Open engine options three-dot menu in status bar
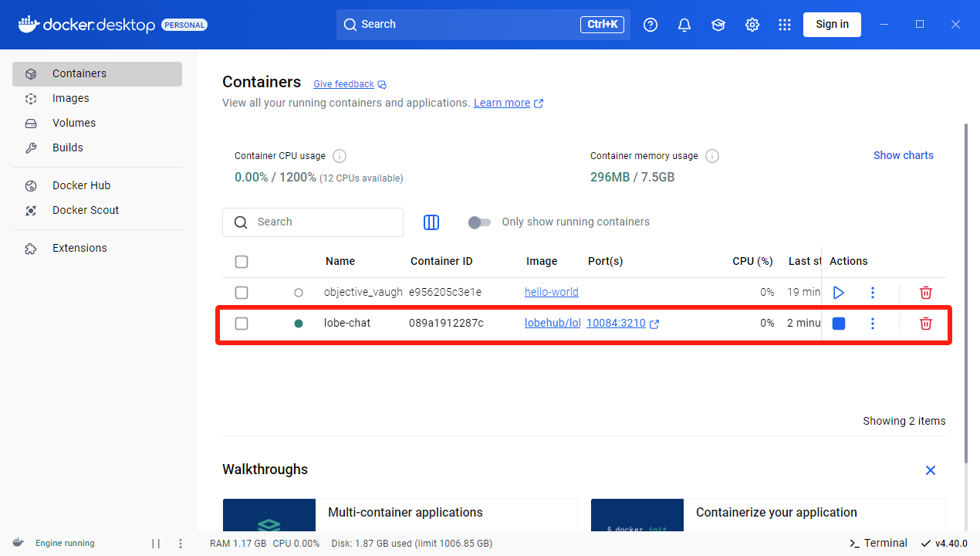The image size is (980, 556). [181, 544]
